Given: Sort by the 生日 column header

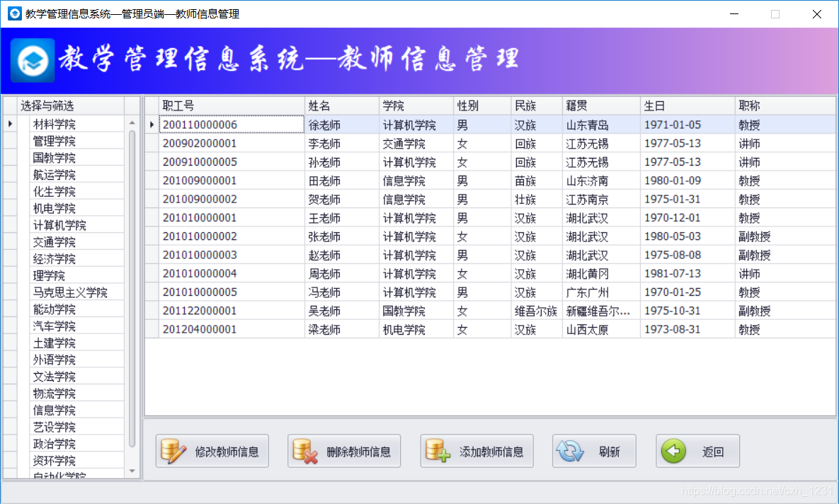Looking at the screenshot, I should tap(687, 106).
